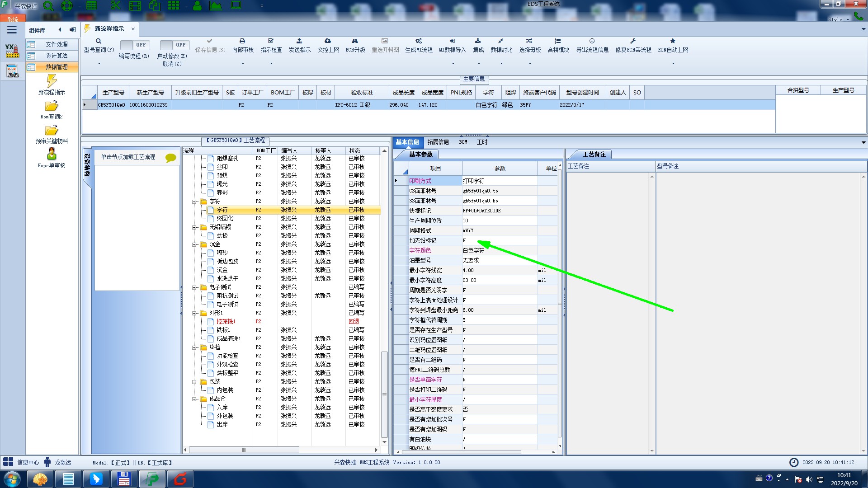Collapse the 沉金 folder node

[194, 244]
